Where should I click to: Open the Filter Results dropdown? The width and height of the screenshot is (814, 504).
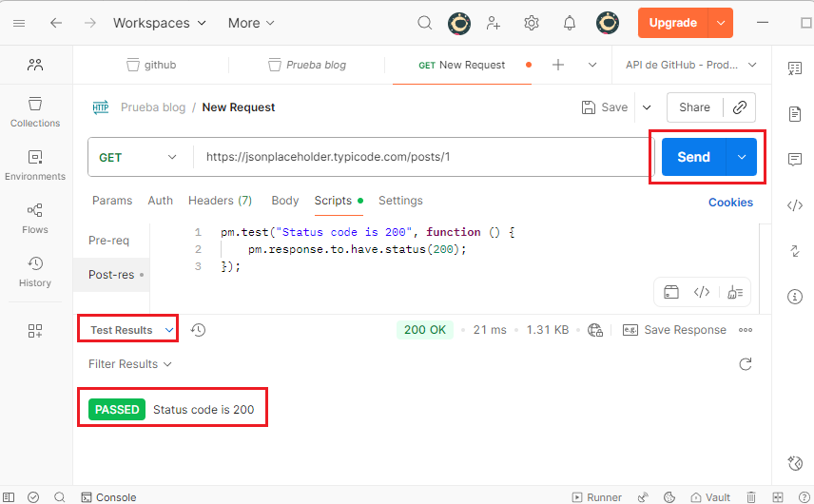130,364
